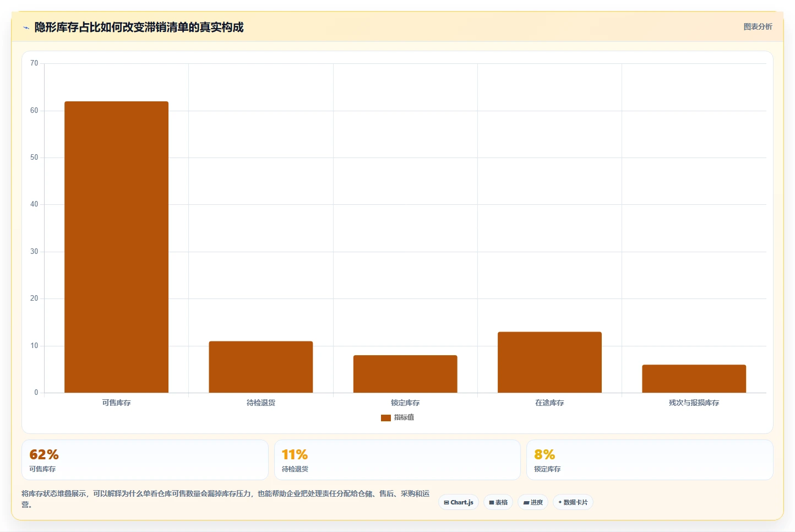Click the y-axis value 70
The width and height of the screenshot is (795, 532).
[x=34, y=63]
